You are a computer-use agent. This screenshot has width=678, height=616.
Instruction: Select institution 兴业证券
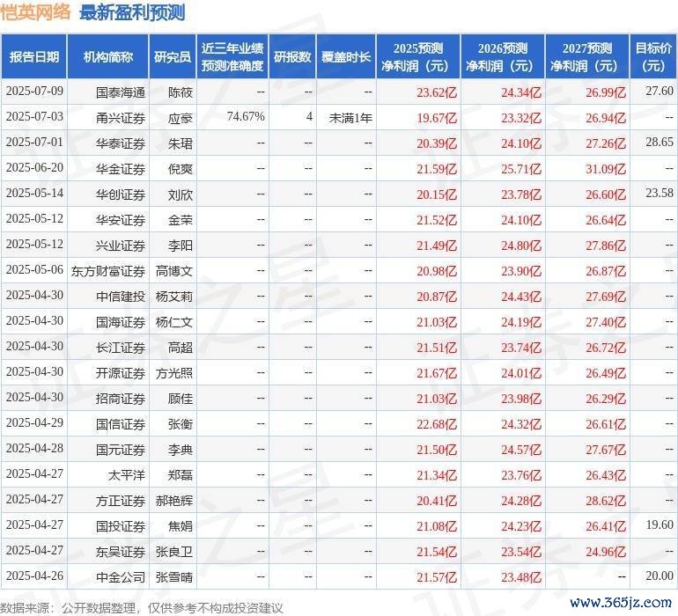click(121, 246)
